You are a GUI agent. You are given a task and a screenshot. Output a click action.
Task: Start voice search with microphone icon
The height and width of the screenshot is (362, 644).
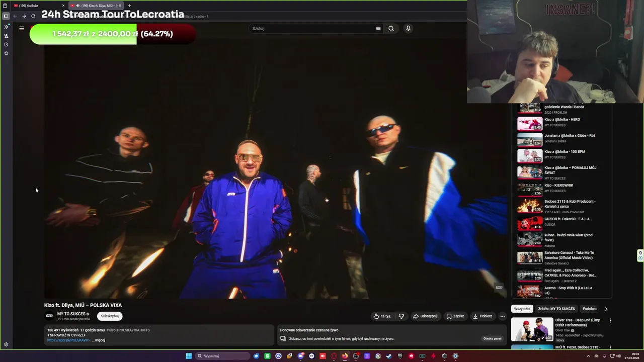point(408,28)
